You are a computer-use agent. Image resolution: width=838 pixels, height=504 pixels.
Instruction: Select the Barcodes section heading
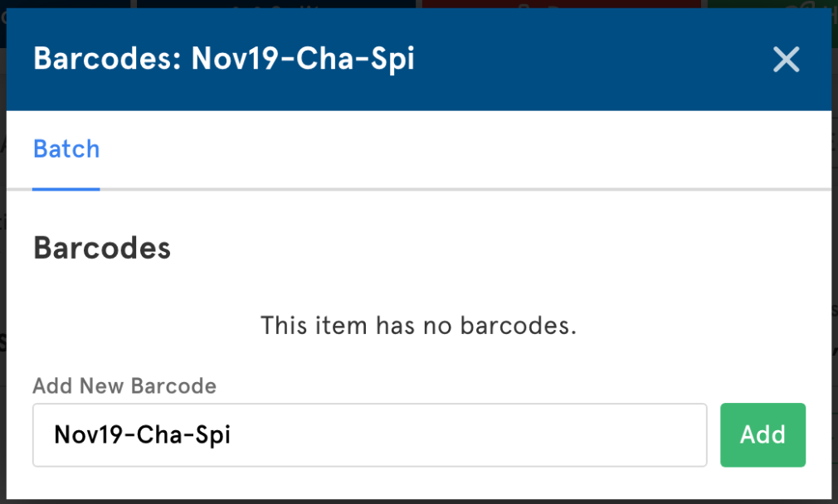(x=102, y=248)
